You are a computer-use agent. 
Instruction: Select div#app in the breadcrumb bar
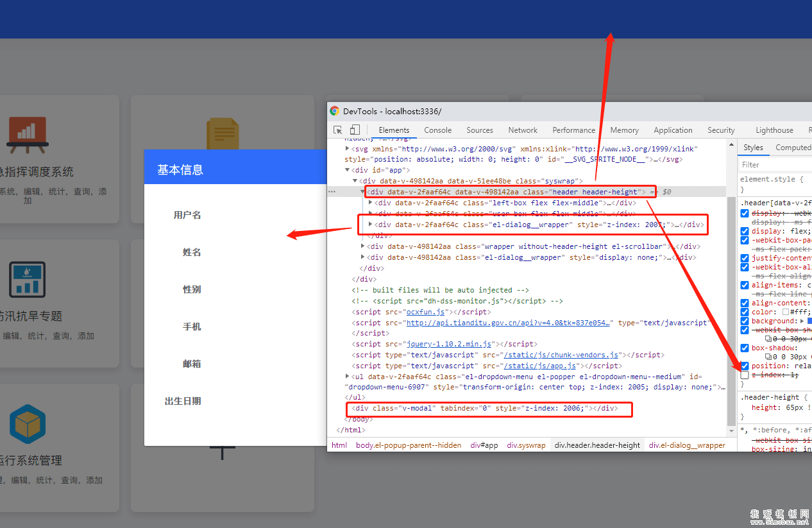484,445
